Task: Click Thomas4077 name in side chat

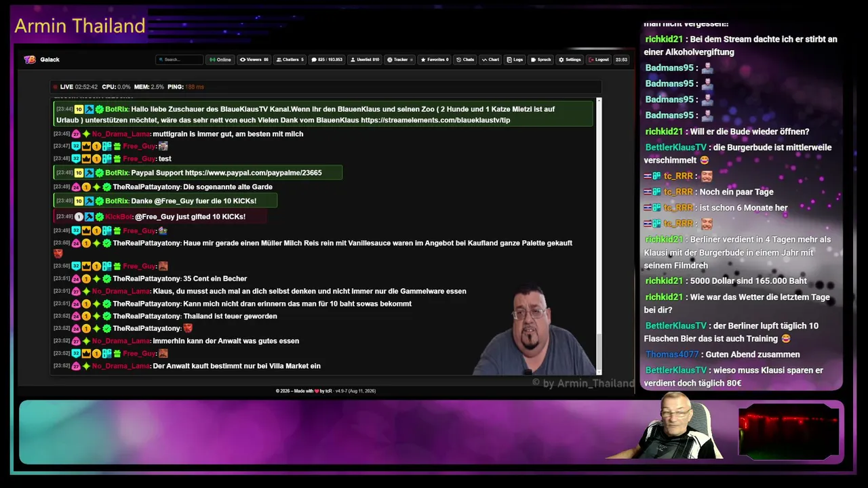Action: (x=672, y=354)
